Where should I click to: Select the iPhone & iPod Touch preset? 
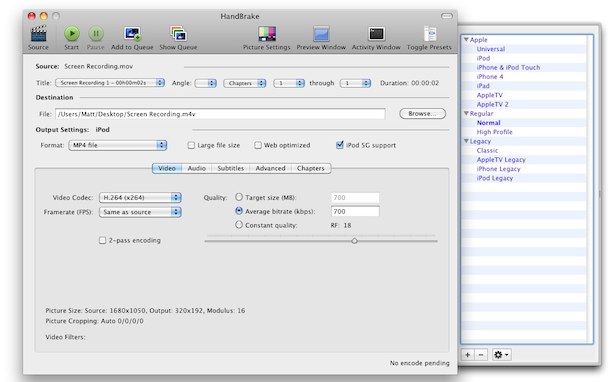coord(508,67)
